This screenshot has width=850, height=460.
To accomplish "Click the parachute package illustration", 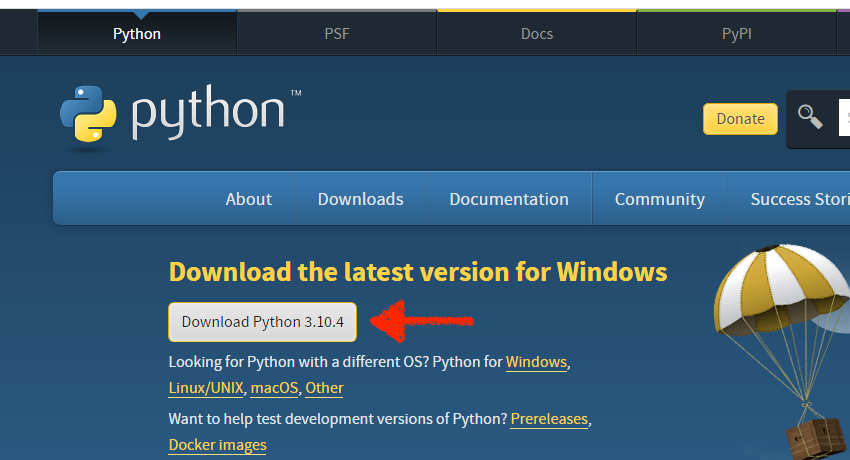I will point(782,351).
